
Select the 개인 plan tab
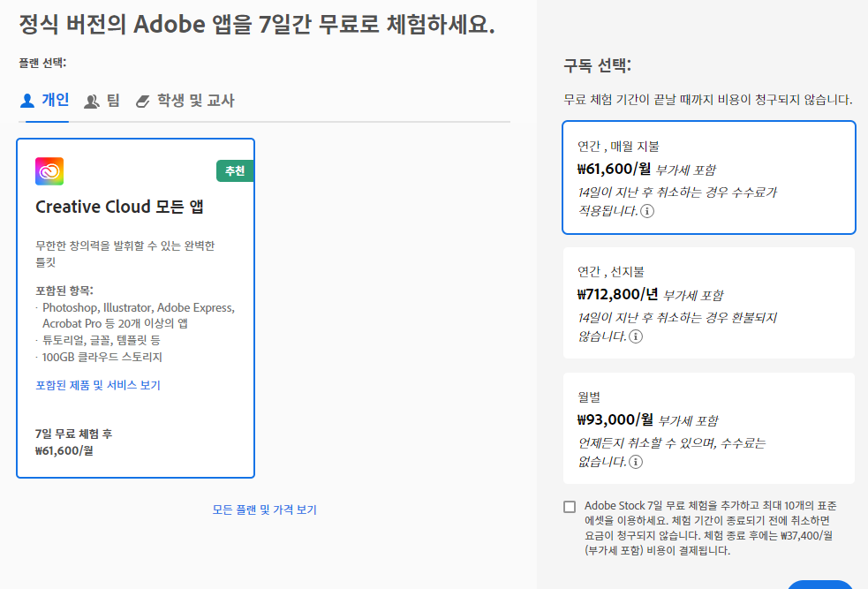[44, 100]
